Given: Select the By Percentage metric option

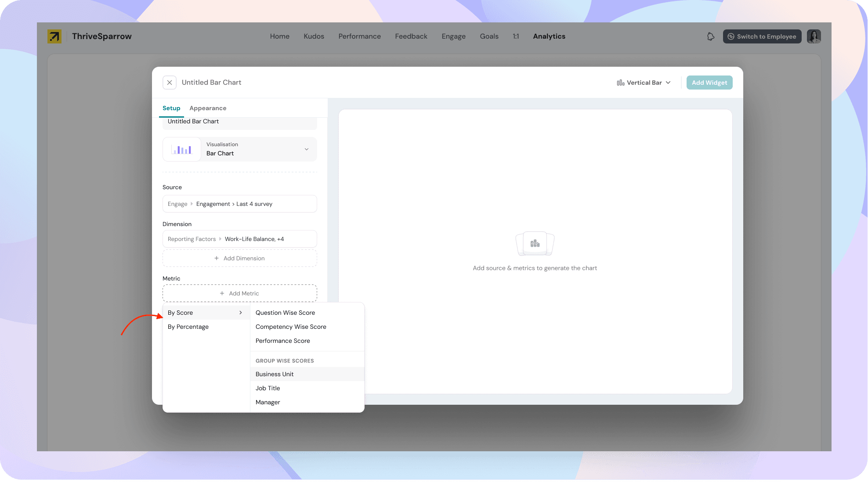Looking at the screenshot, I should (206, 327).
